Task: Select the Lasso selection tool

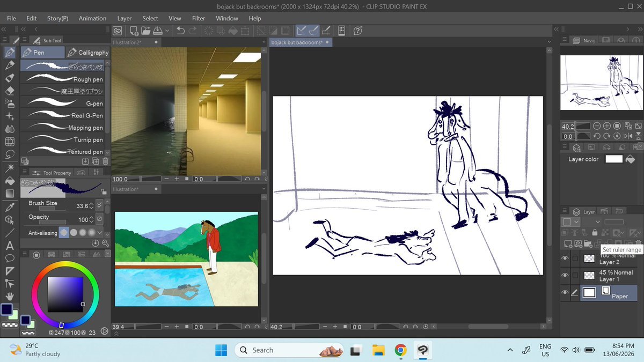Action: click(10, 154)
